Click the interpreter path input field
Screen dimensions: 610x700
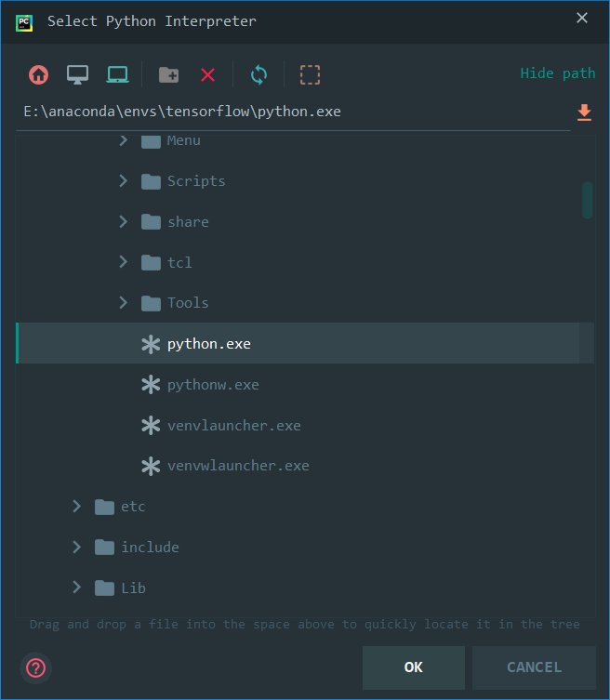point(293,112)
